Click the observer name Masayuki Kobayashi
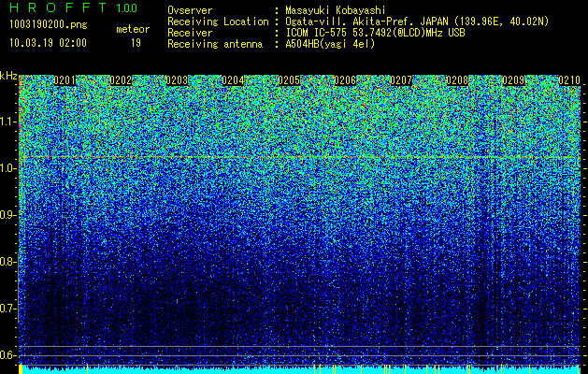This screenshot has height=374, width=588. (x=336, y=10)
